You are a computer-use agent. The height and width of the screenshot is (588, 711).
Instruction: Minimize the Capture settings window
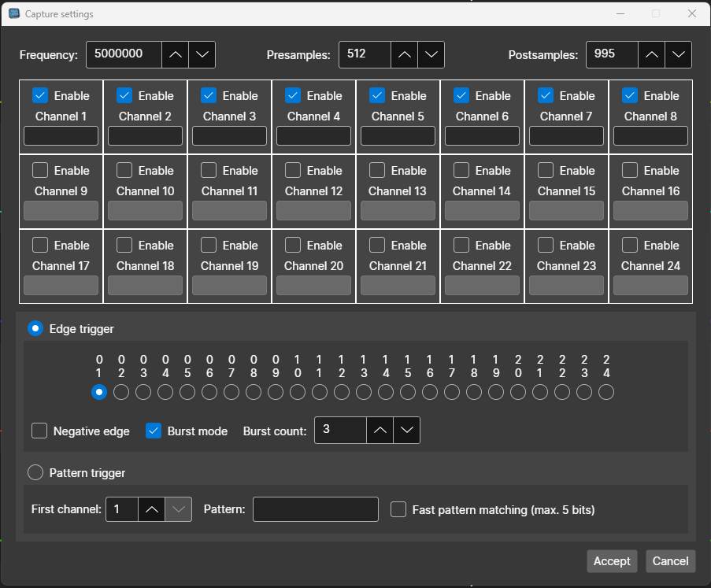pos(620,13)
